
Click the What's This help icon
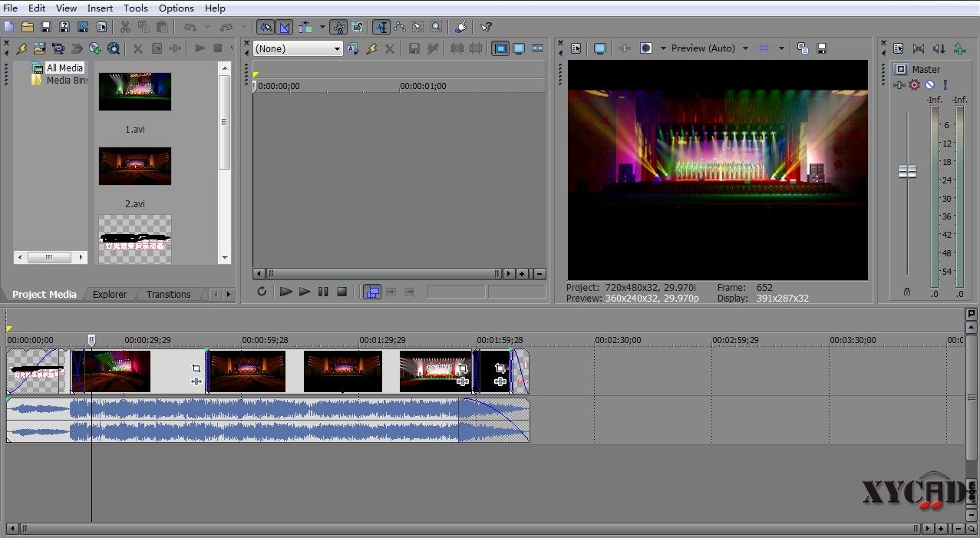(x=486, y=27)
